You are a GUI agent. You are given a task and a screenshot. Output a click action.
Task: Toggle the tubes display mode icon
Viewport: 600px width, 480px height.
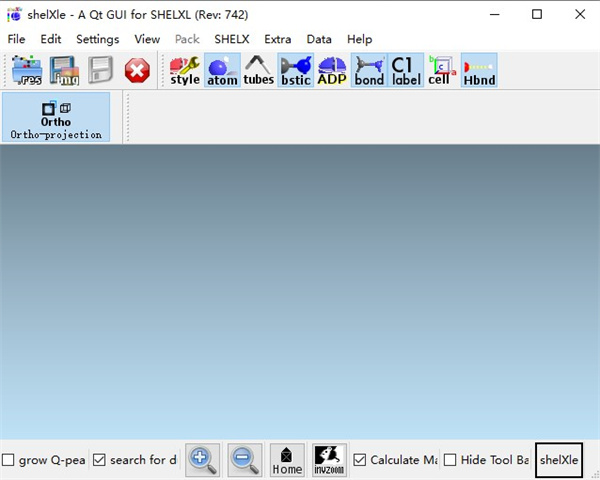coord(259,70)
